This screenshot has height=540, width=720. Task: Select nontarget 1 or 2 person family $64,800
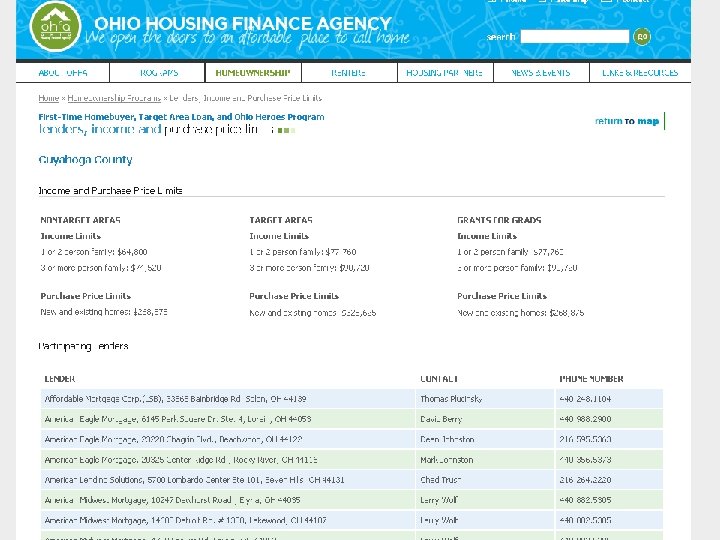[x=94, y=252]
